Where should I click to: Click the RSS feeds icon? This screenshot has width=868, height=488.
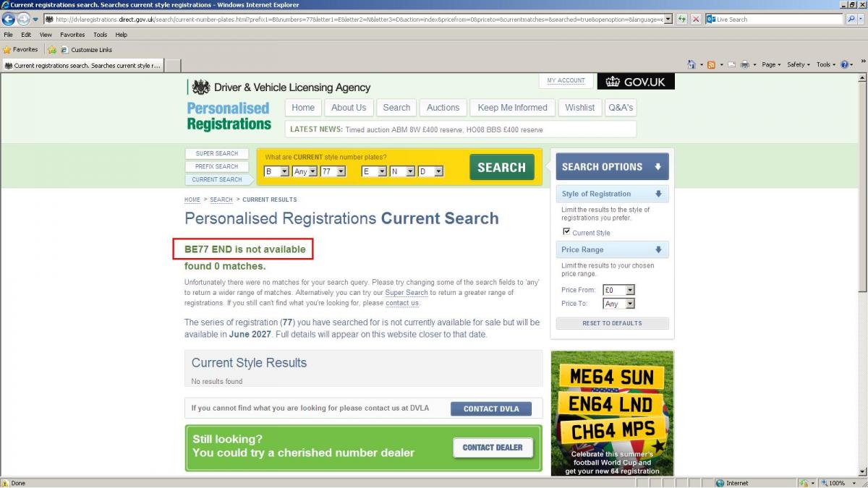(711, 64)
